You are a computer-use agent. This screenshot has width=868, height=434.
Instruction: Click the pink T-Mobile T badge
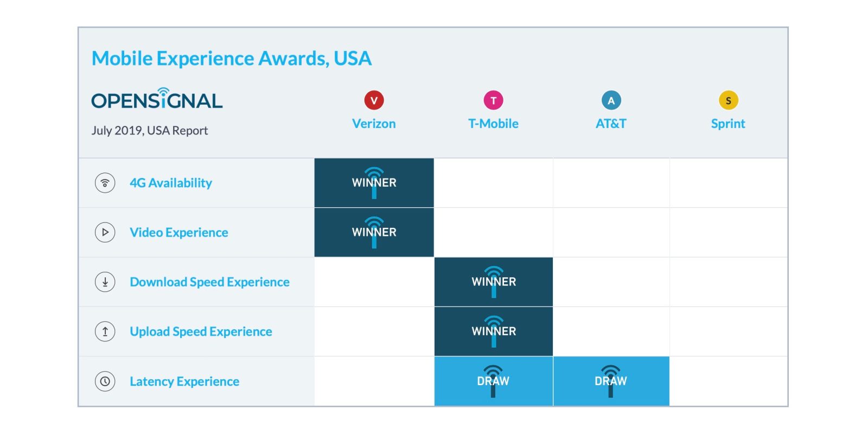pos(493,100)
